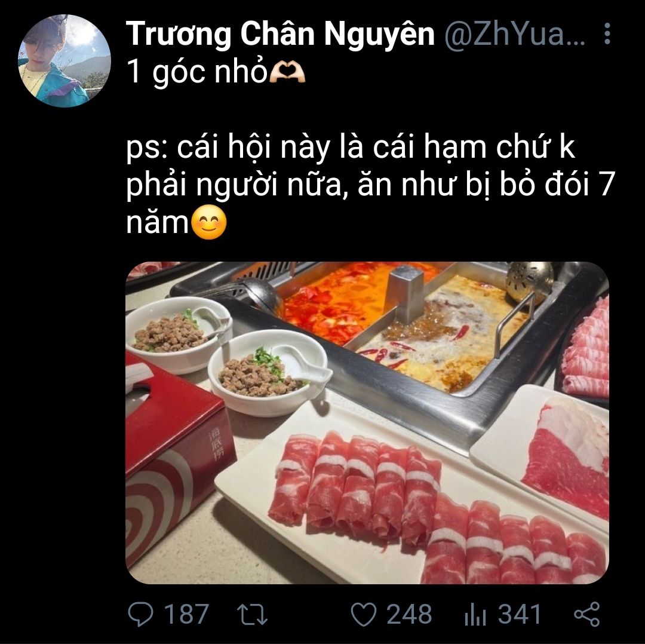
Task: Open the @ZhYua... username handle
Action: [x=515, y=35]
